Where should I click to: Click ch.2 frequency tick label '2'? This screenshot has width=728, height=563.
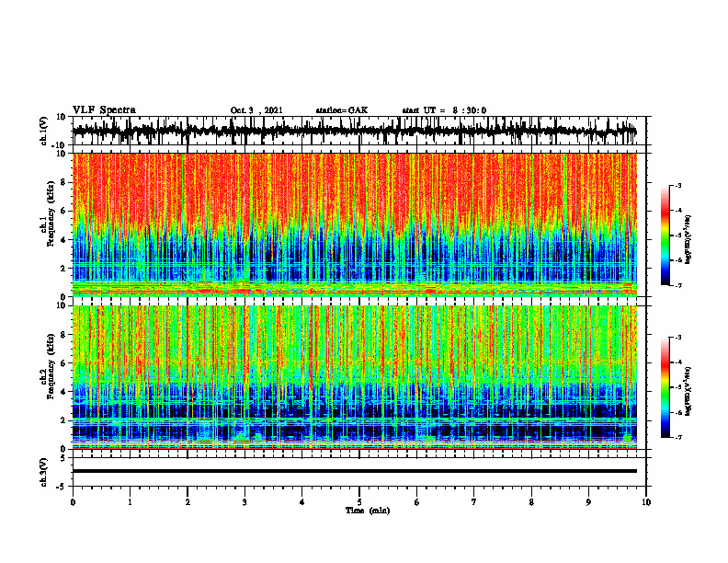(x=64, y=420)
